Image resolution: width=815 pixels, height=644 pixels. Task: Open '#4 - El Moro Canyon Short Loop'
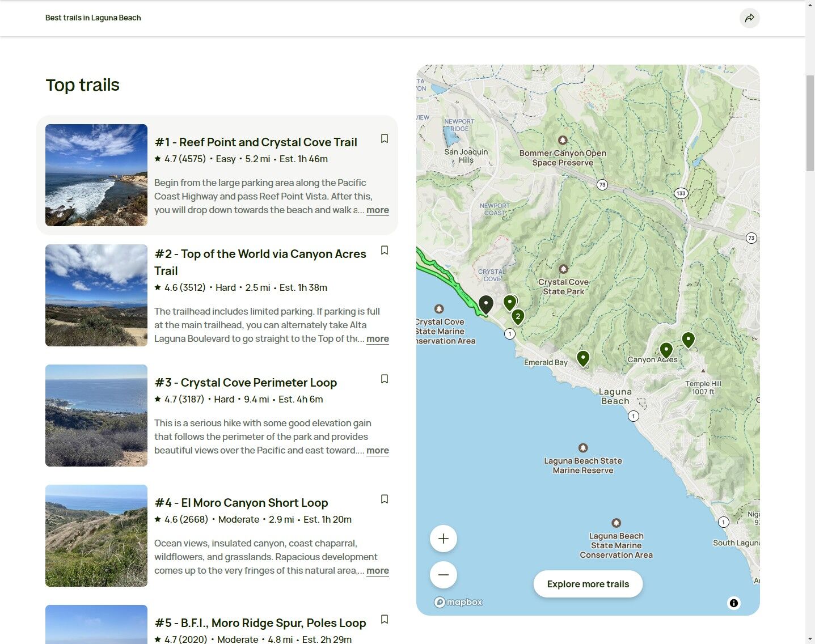coord(241,503)
